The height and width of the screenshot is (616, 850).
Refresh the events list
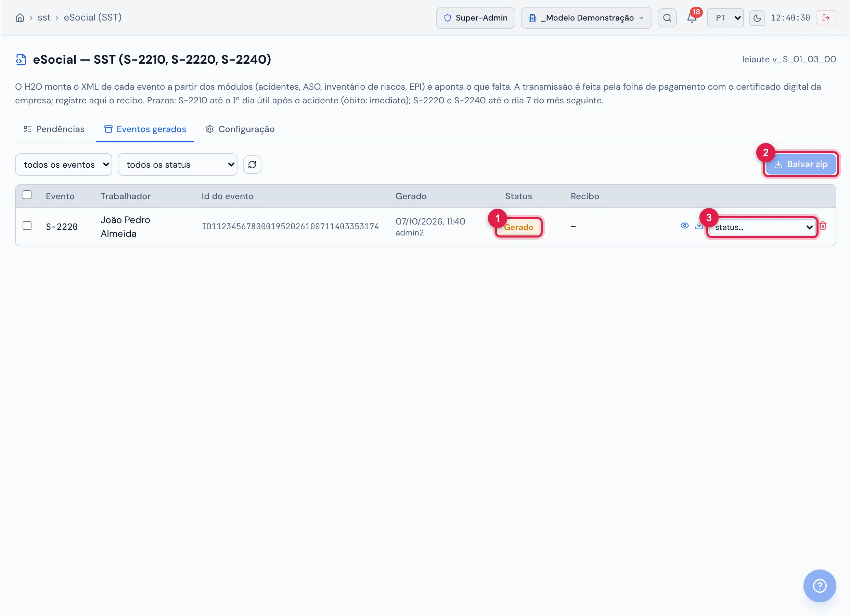(252, 165)
